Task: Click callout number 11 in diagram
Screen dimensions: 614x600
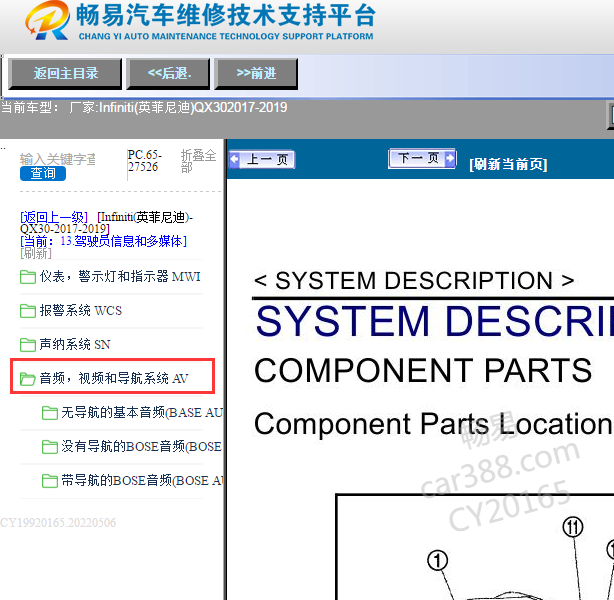Action: (572, 527)
